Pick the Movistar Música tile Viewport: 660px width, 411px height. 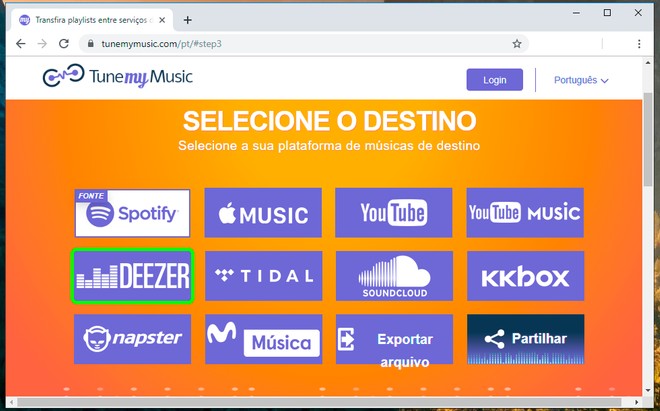click(x=263, y=339)
